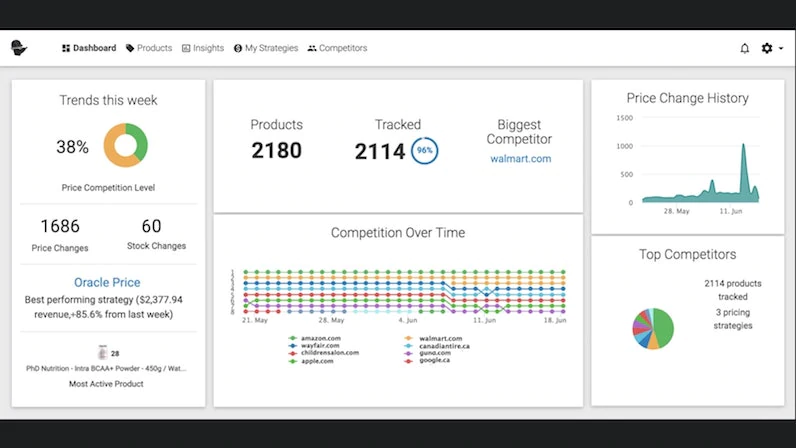Click the Insights chart icon
The width and height of the screenshot is (796, 448).
(186, 48)
